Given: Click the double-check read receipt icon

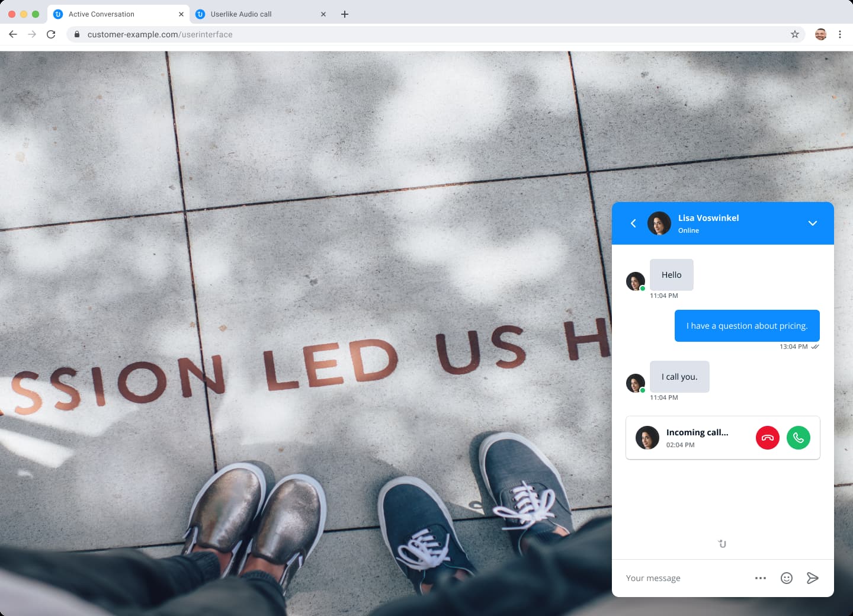Looking at the screenshot, I should (815, 346).
